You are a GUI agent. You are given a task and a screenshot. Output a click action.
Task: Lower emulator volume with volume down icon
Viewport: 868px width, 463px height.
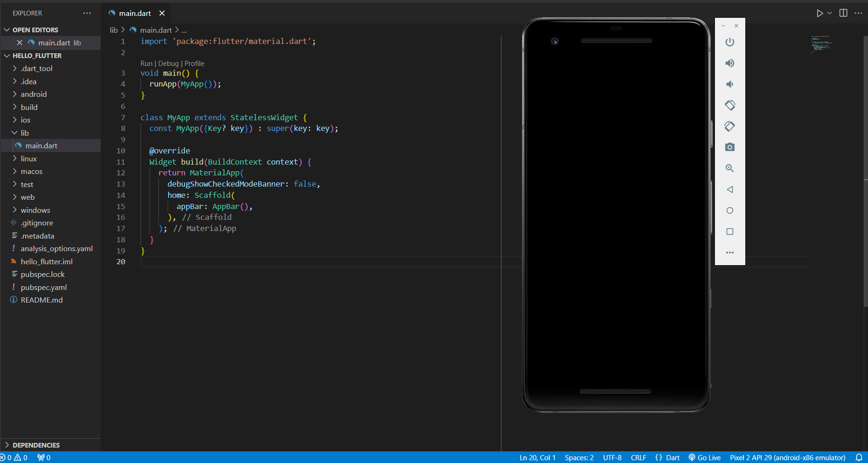(729, 84)
